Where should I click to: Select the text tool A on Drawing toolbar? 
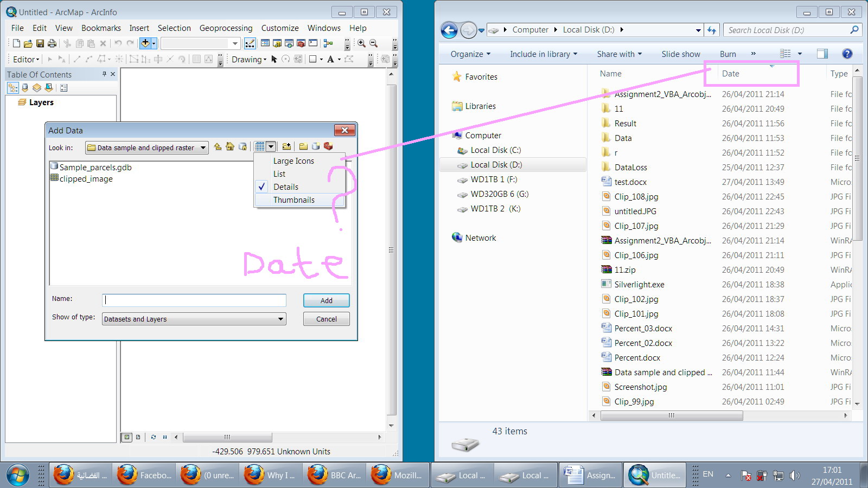[330, 59]
